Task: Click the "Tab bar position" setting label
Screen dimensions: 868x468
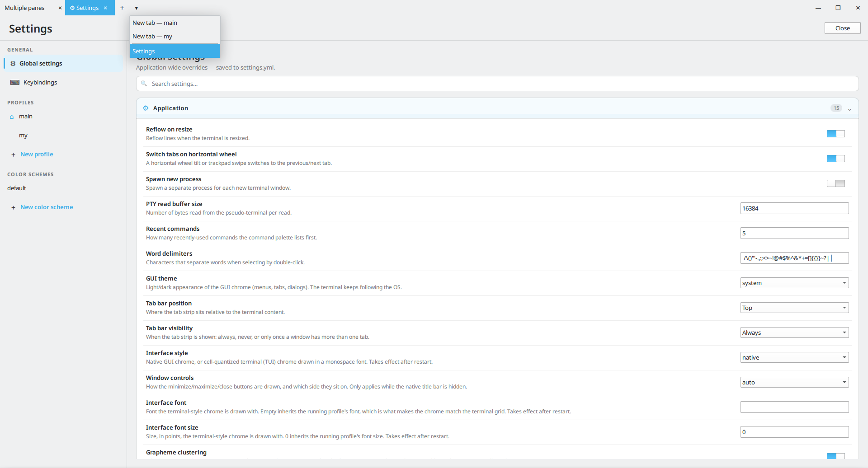Action: coord(169,303)
